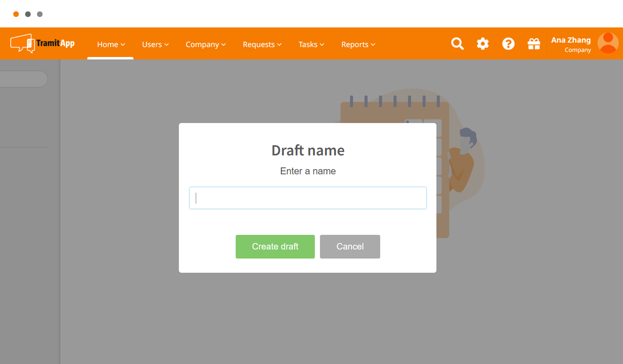Open the help question mark icon

pos(508,44)
